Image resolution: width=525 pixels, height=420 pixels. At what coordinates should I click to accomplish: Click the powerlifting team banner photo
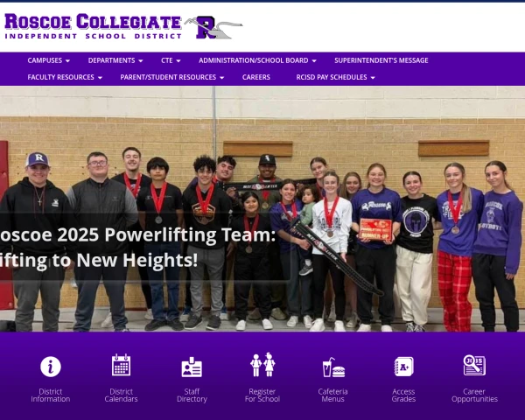tap(262, 209)
